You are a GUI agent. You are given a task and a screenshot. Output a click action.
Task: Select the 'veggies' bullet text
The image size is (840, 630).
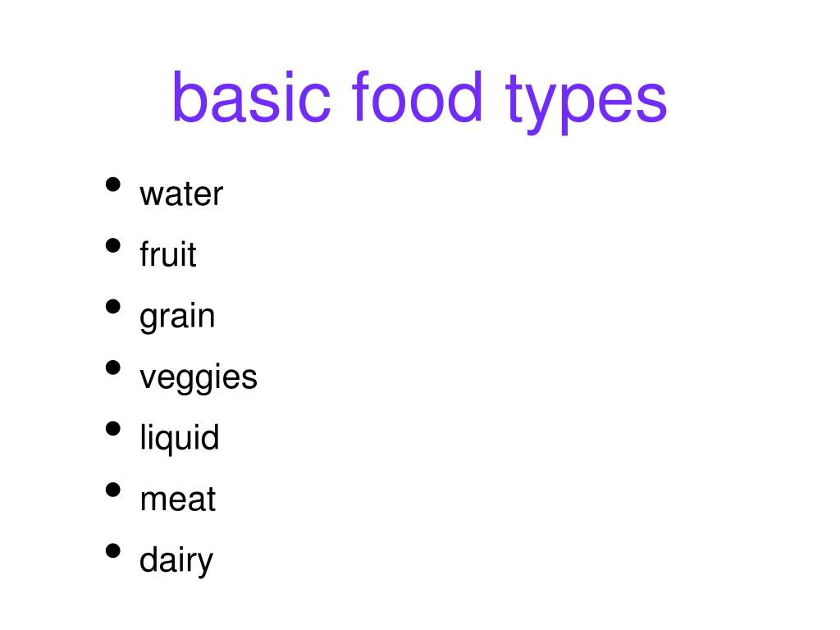point(199,378)
